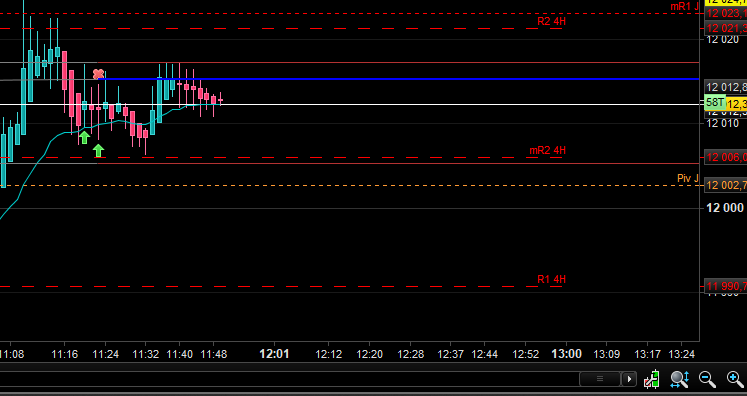Image resolution: width=747 pixels, height=396 pixels.
Task: Click the 12:20 time axis label
Action: [x=370, y=354]
